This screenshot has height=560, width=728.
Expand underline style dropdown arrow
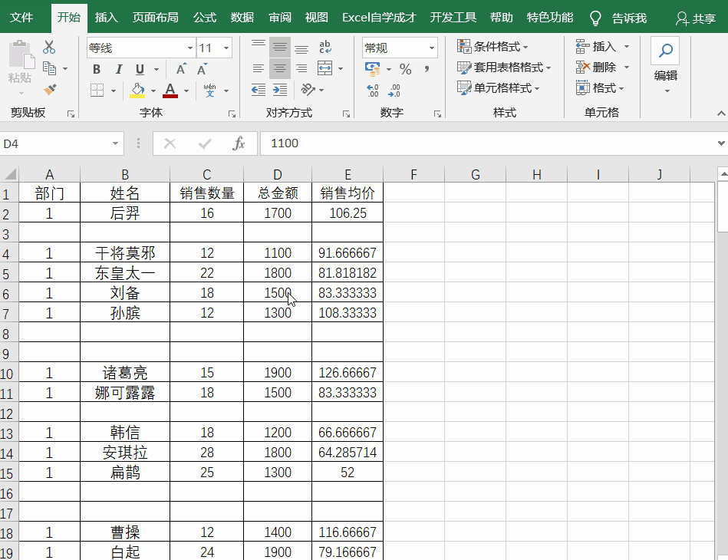pyautogui.click(x=156, y=69)
